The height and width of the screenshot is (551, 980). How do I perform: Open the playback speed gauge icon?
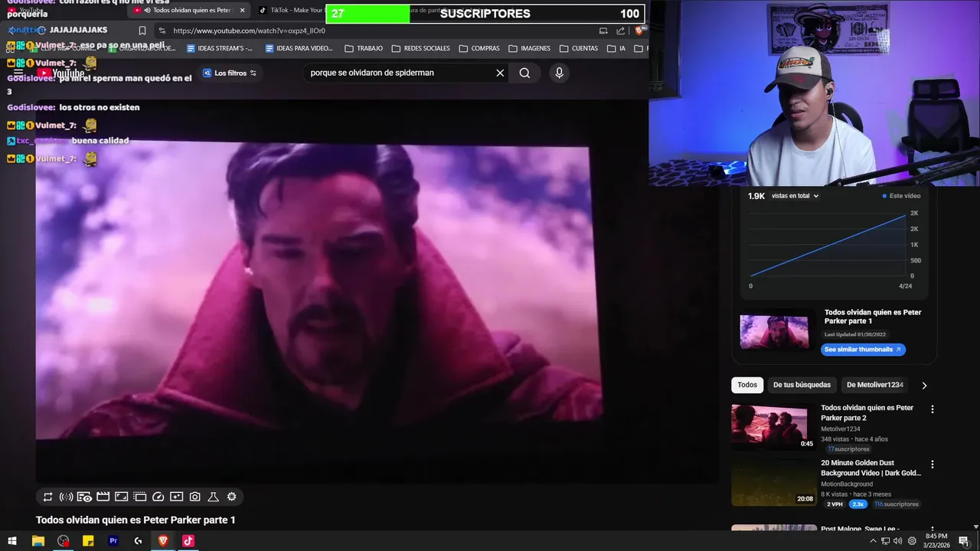158,497
